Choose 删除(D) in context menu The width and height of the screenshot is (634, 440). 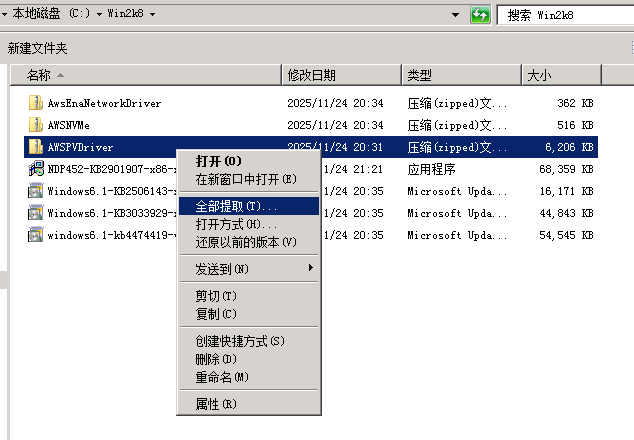pos(249,359)
